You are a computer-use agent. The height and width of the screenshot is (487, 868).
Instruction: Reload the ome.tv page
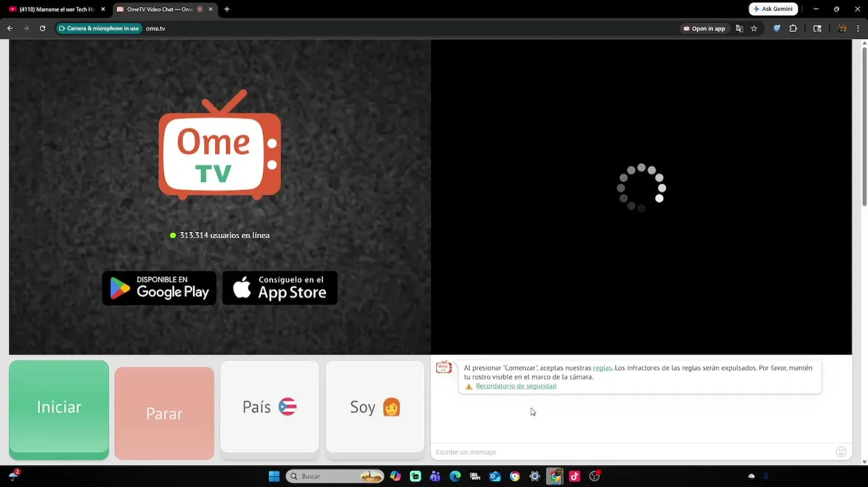click(42, 28)
